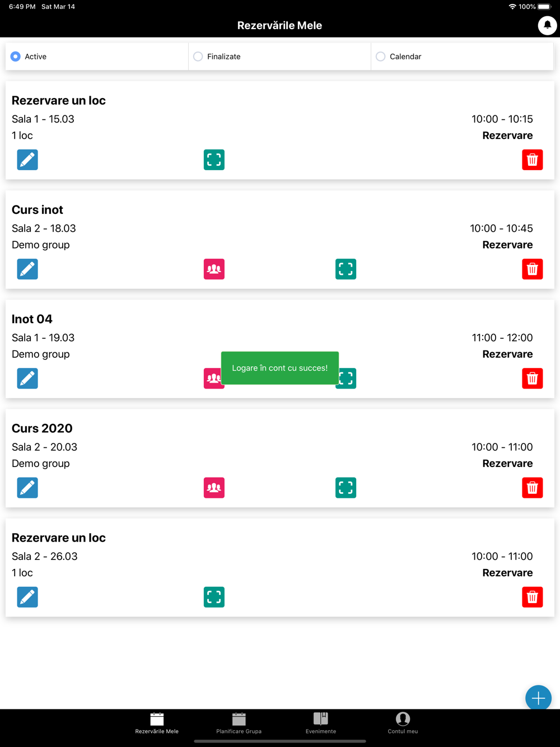Viewport: 560px width, 747px height.
Task: Edit the Sala 1 - 15.03 reservation
Action: 27,160
